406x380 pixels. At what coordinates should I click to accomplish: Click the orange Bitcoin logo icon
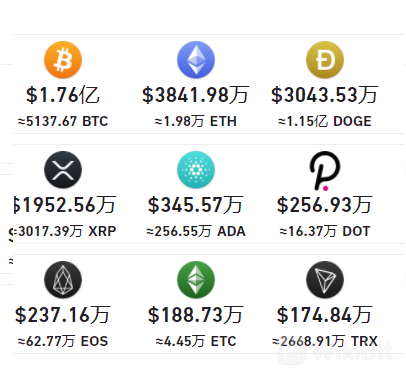63,60
